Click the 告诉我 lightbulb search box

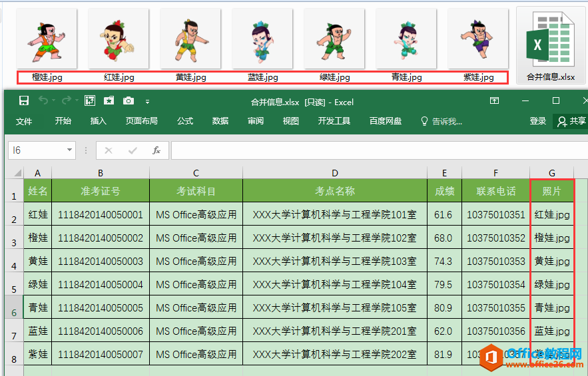441,121
